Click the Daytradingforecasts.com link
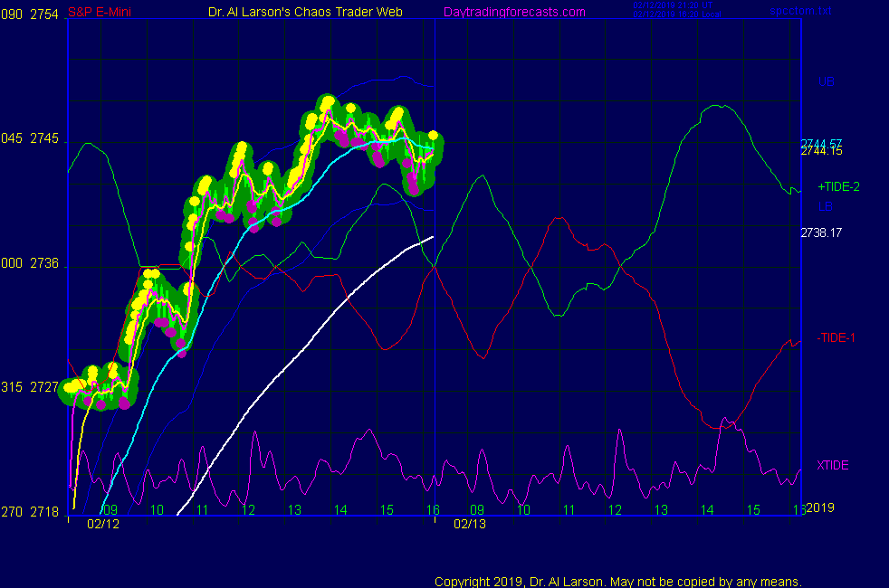 tap(513, 12)
